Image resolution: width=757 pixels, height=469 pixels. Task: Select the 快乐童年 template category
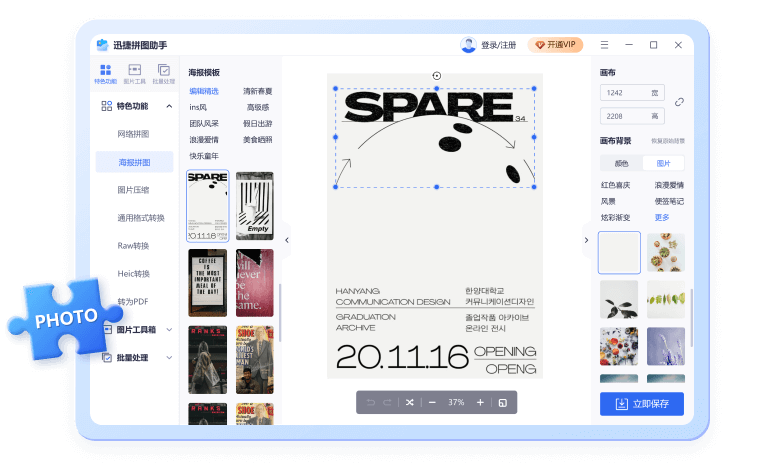[204, 156]
